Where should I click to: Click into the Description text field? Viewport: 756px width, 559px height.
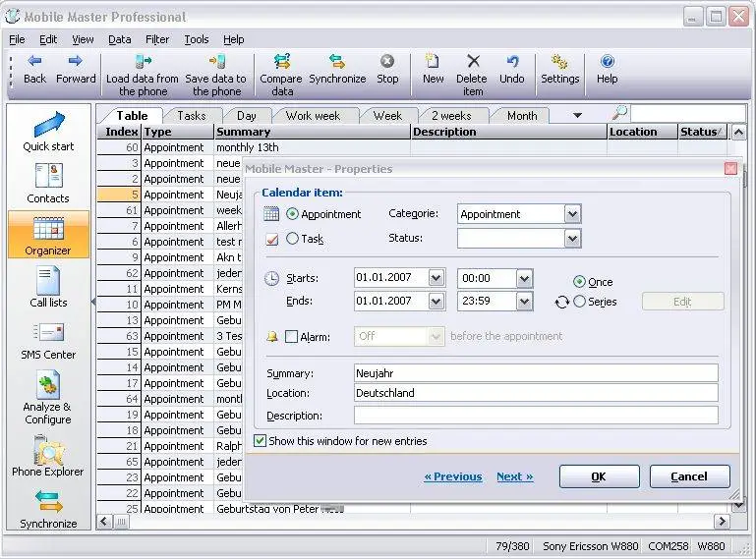pyautogui.click(x=536, y=416)
